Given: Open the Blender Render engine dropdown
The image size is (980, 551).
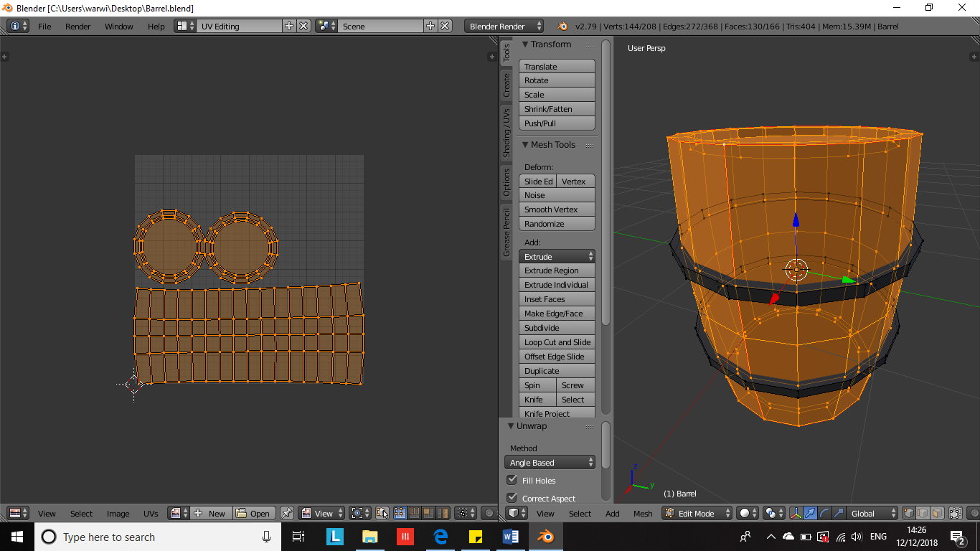Looking at the screenshot, I should click(504, 27).
